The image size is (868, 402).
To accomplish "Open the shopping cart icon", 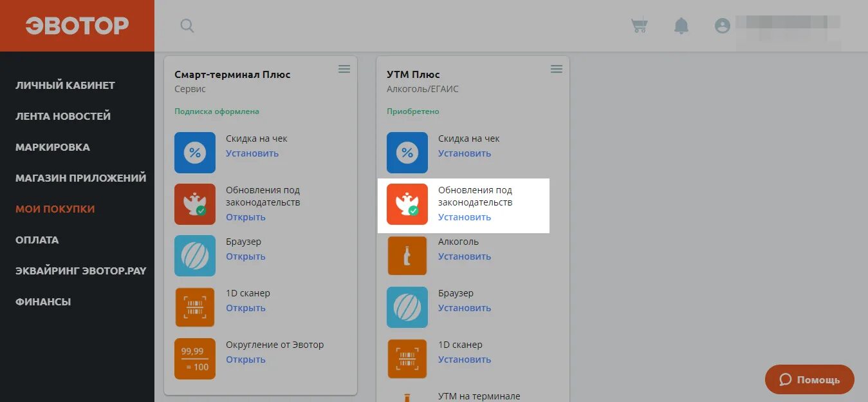I will click(639, 26).
